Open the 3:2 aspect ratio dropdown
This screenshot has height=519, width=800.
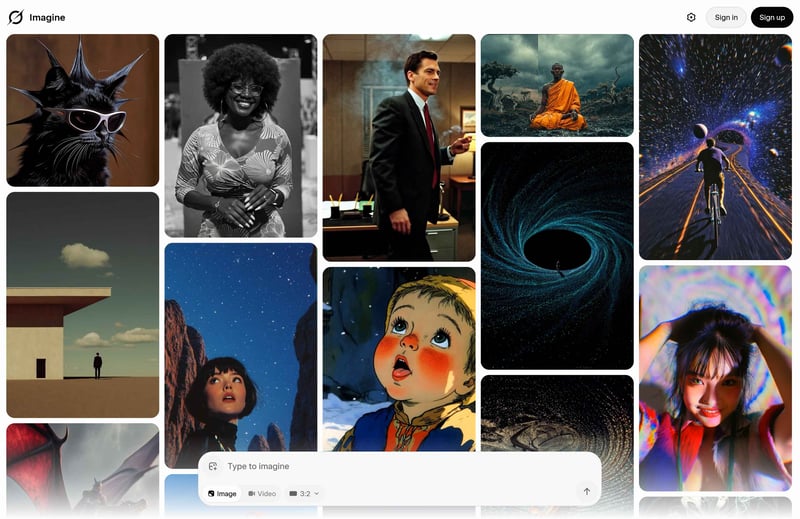304,493
